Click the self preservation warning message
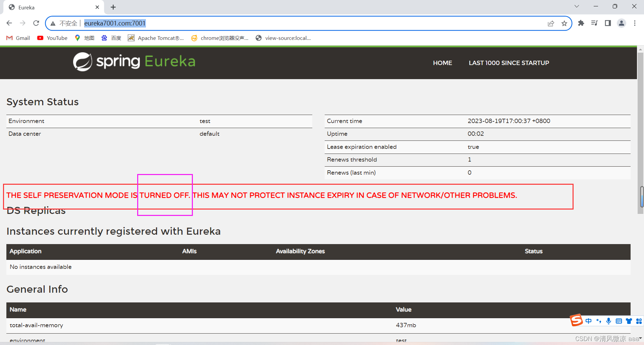The height and width of the screenshot is (345, 644). (262, 195)
